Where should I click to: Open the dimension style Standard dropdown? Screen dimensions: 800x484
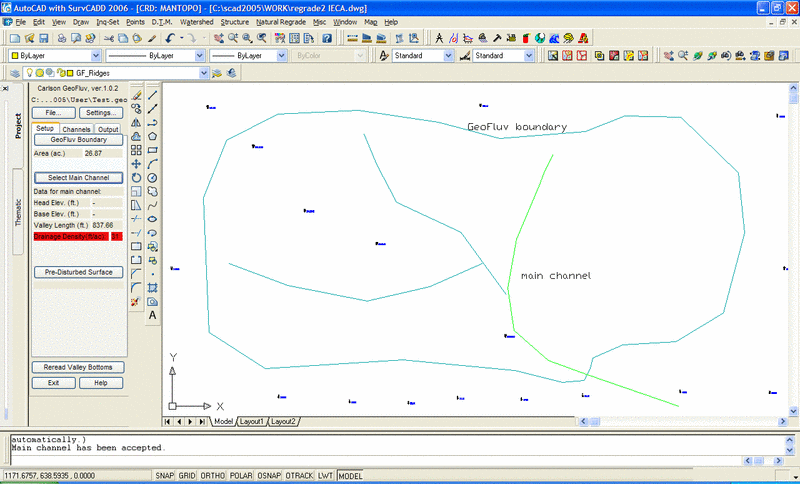529,56
